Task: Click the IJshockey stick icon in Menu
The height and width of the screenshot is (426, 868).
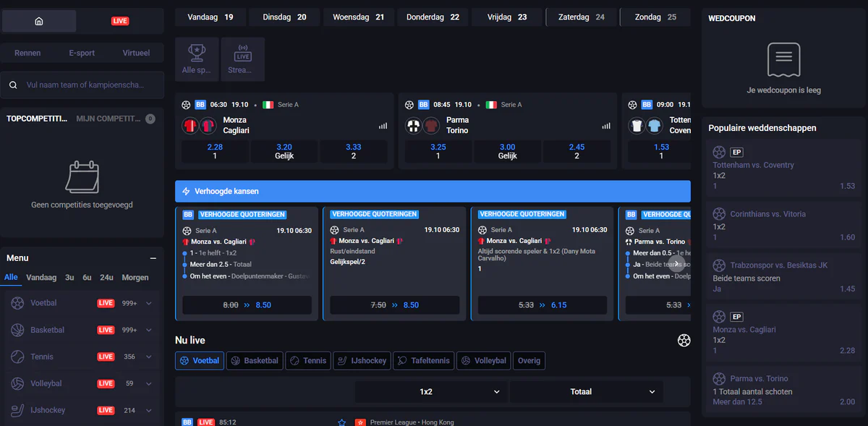Action: pos(17,410)
